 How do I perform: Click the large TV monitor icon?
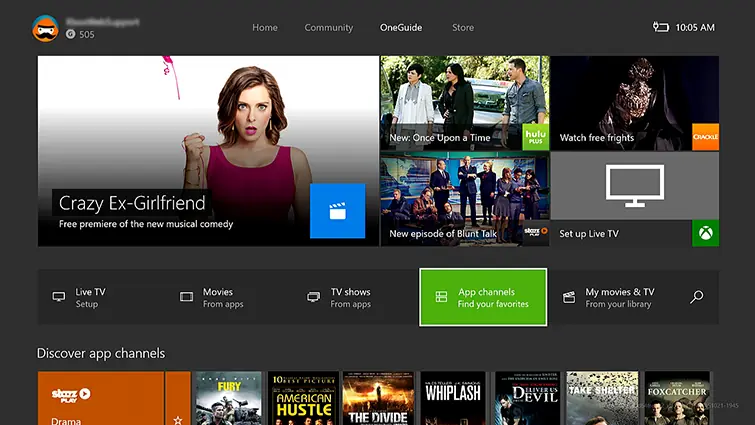[x=635, y=186]
